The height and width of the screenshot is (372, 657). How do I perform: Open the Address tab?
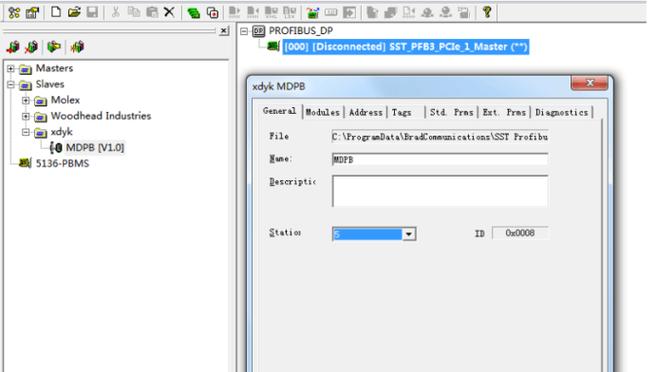[x=365, y=112]
